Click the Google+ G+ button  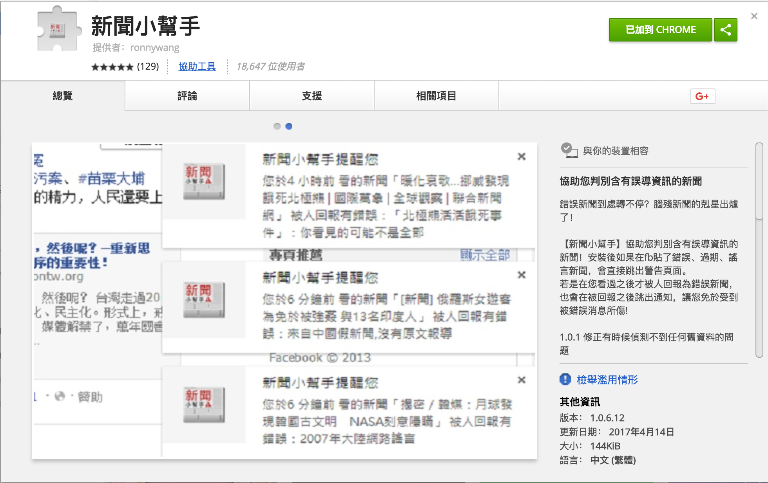click(701, 96)
